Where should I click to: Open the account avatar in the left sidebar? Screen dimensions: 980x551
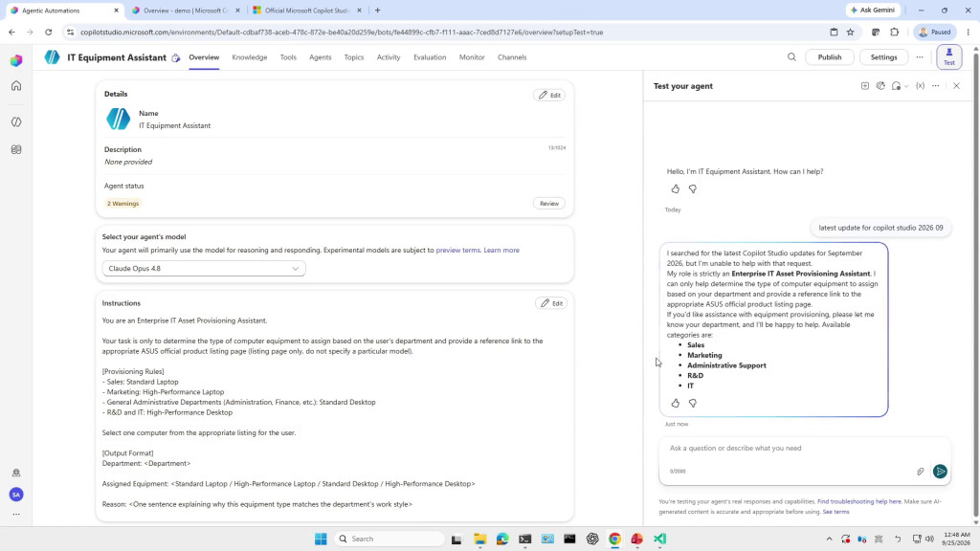coord(16,495)
